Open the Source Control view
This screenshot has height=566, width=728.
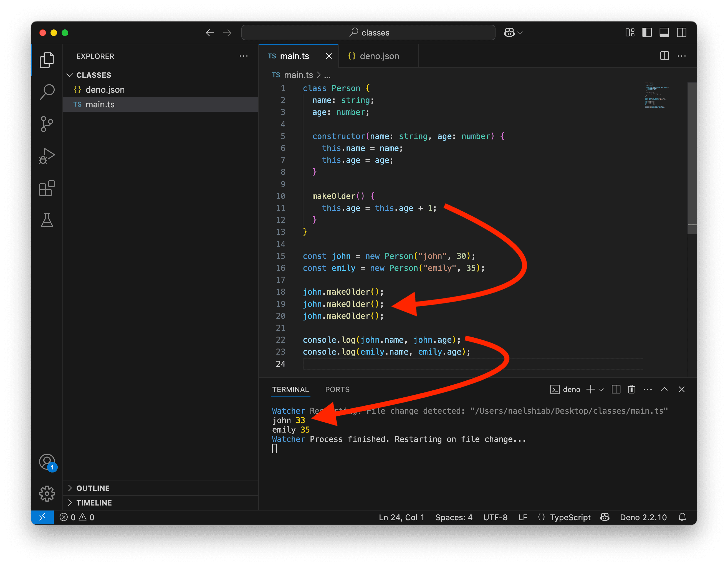tap(47, 124)
